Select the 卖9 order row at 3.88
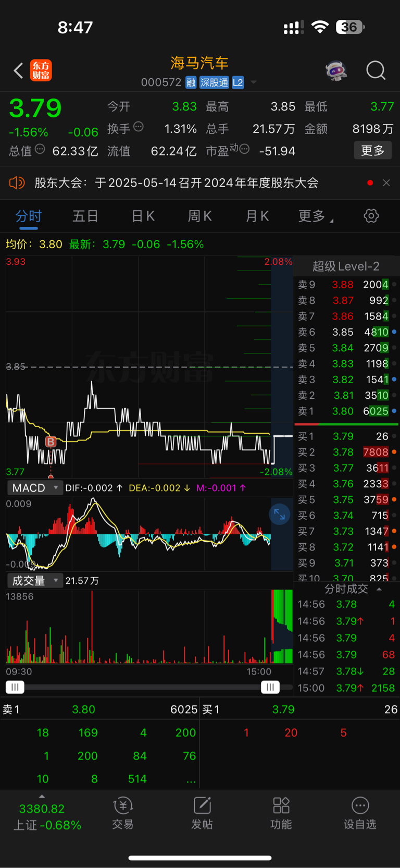 click(x=347, y=285)
